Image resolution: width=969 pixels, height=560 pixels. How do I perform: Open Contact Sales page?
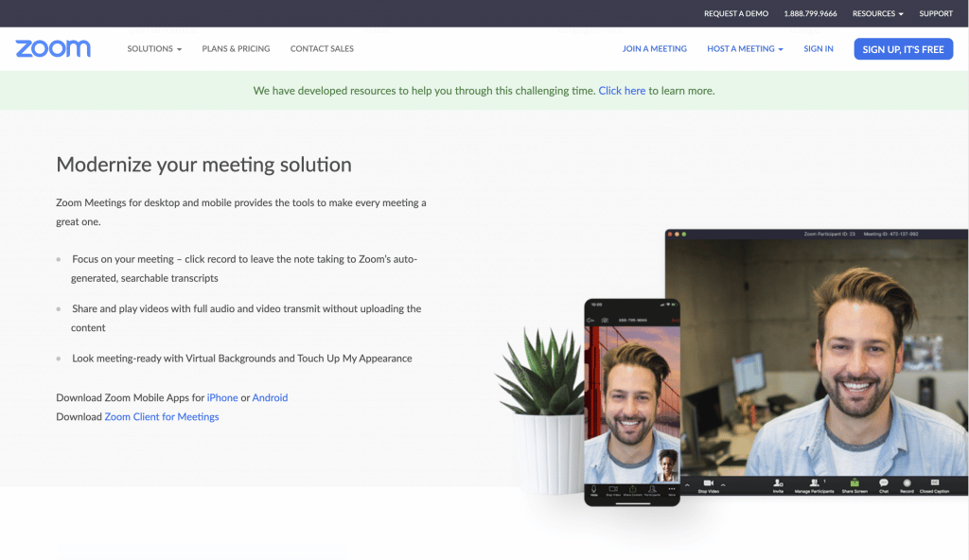322,49
